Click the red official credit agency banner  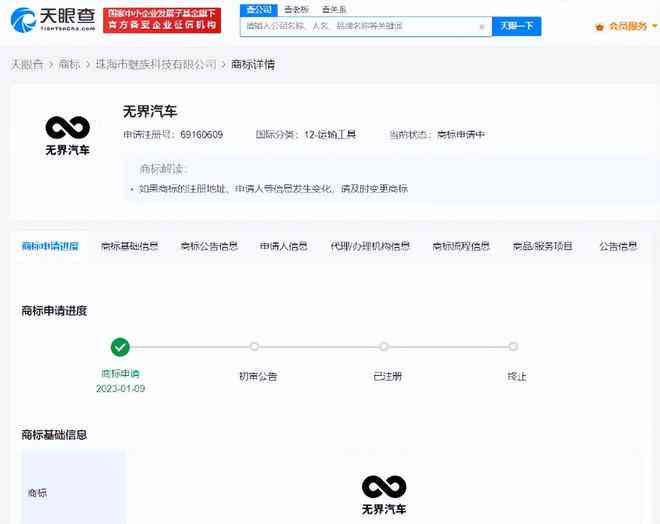click(162, 20)
